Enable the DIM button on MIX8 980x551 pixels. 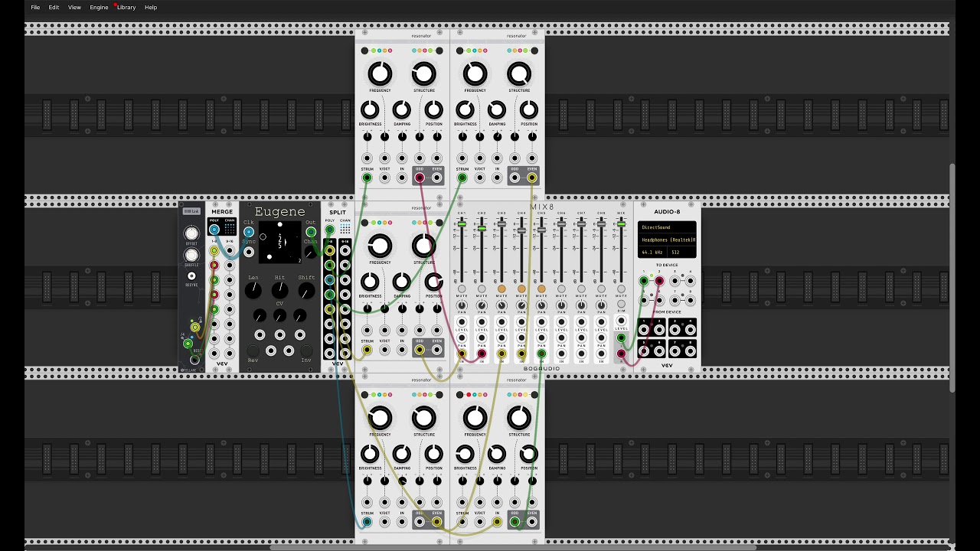(621, 304)
